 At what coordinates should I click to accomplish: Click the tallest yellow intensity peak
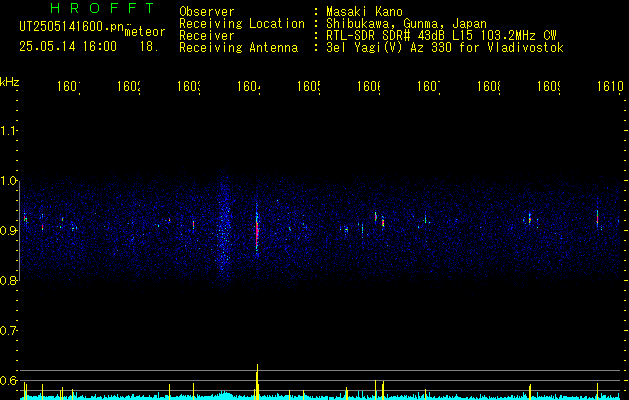click(257, 381)
